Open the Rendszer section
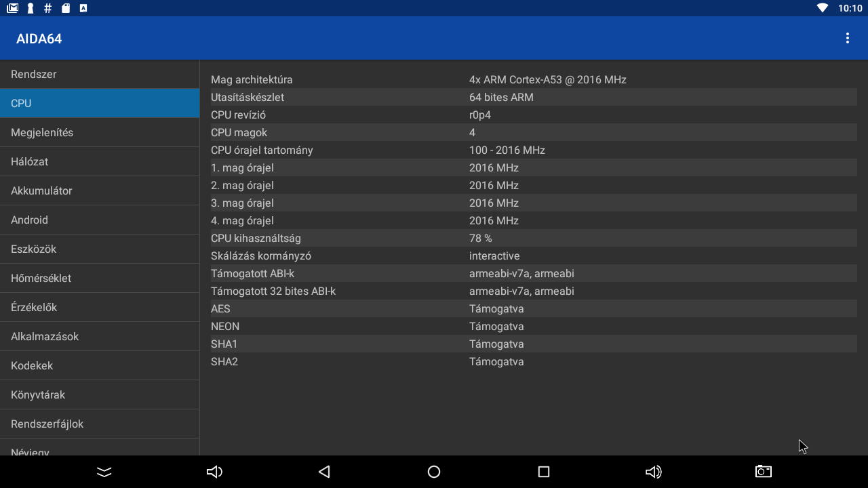868x488 pixels. [x=100, y=74]
